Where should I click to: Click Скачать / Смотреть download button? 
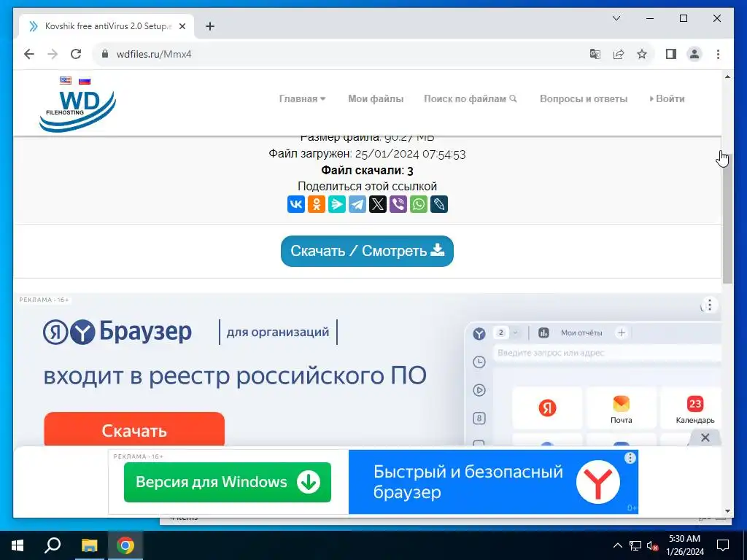tap(367, 251)
